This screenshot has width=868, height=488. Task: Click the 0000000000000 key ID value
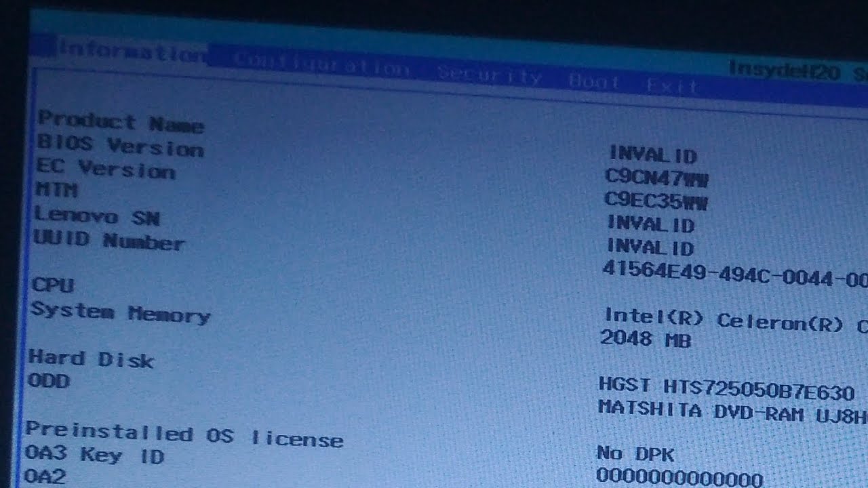pos(679,476)
